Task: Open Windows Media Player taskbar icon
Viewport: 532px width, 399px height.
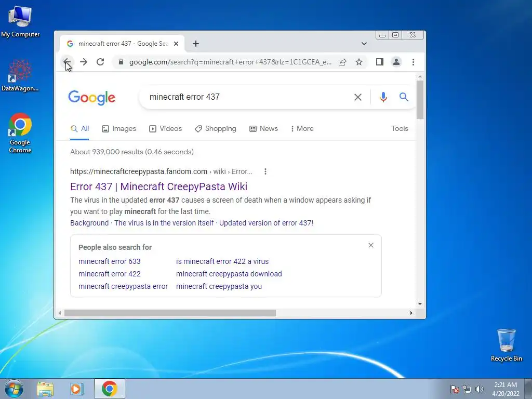Action: (77, 389)
